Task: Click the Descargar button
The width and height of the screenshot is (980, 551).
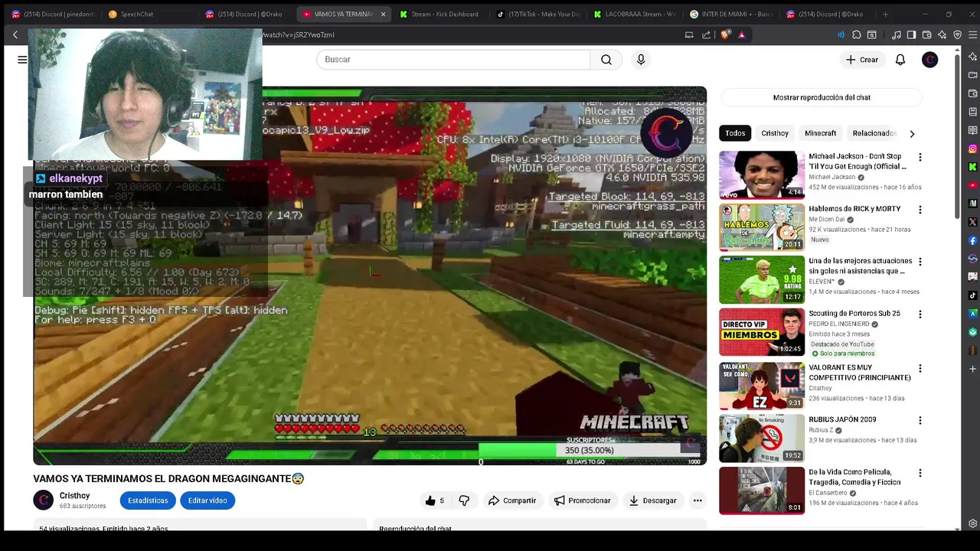Action: click(x=653, y=500)
